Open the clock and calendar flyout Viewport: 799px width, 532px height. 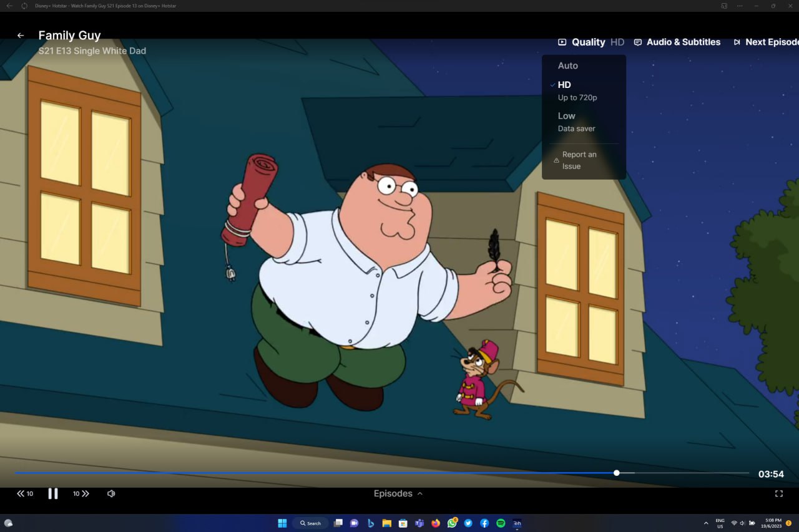click(773, 523)
